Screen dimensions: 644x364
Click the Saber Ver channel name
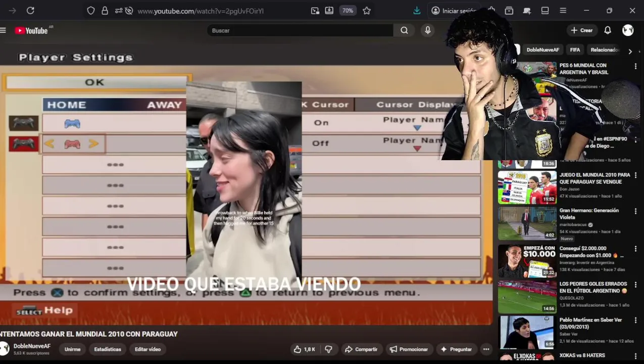(568, 334)
